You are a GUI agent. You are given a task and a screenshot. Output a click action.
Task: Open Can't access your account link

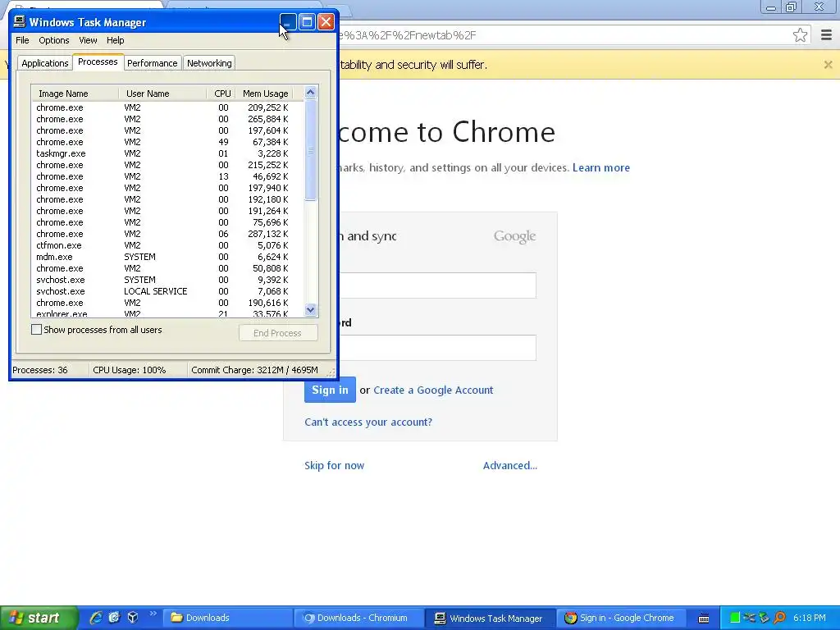[368, 422]
